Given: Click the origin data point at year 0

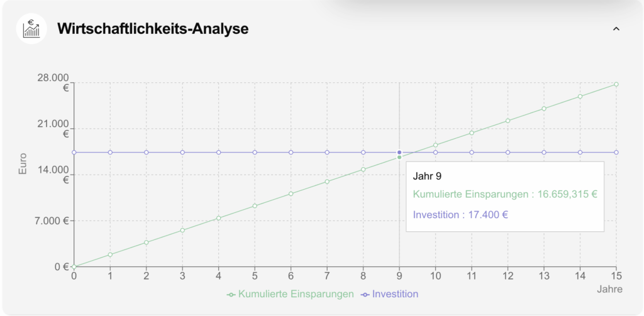Looking at the screenshot, I should (74, 266).
